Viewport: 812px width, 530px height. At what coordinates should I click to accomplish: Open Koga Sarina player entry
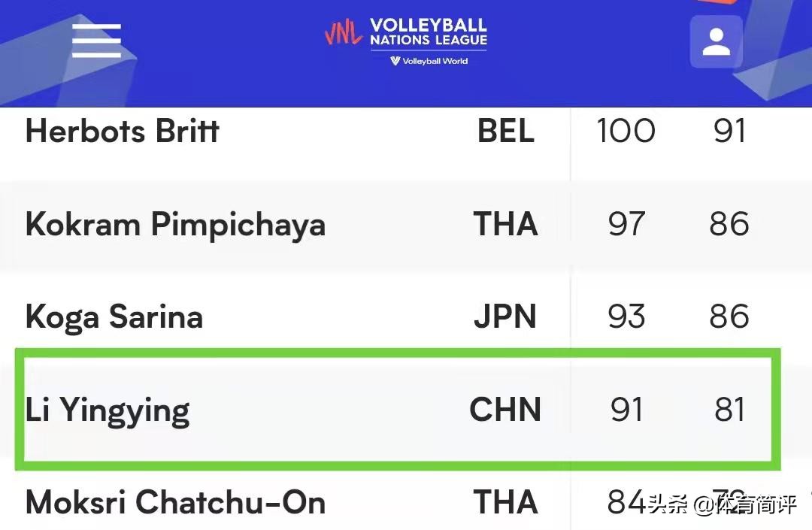[x=114, y=316]
